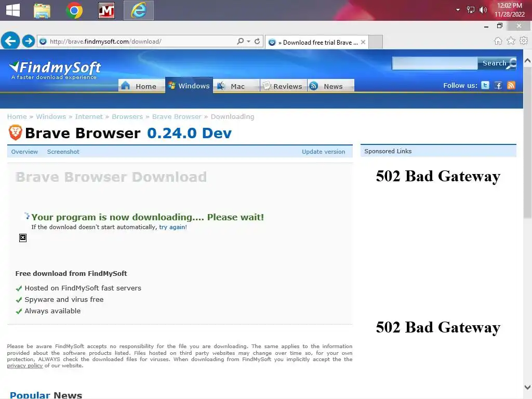The image size is (532, 399).
Task: Open a new blank tab
Action: 376,42
